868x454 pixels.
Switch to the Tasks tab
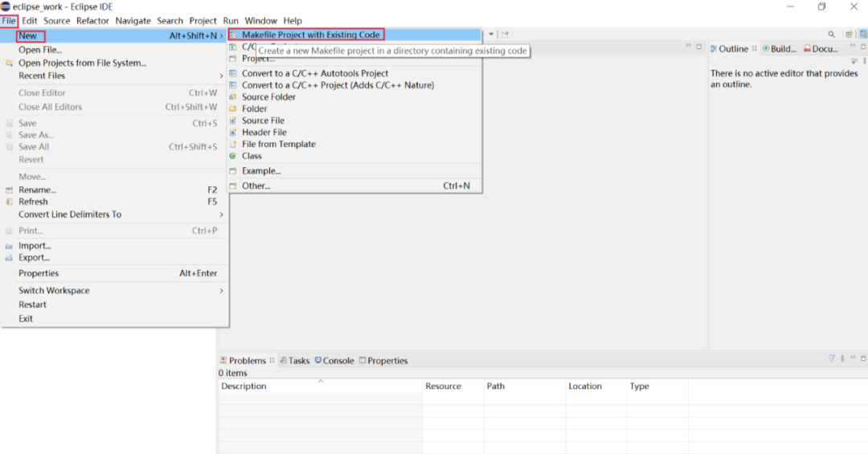(x=295, y=361)
